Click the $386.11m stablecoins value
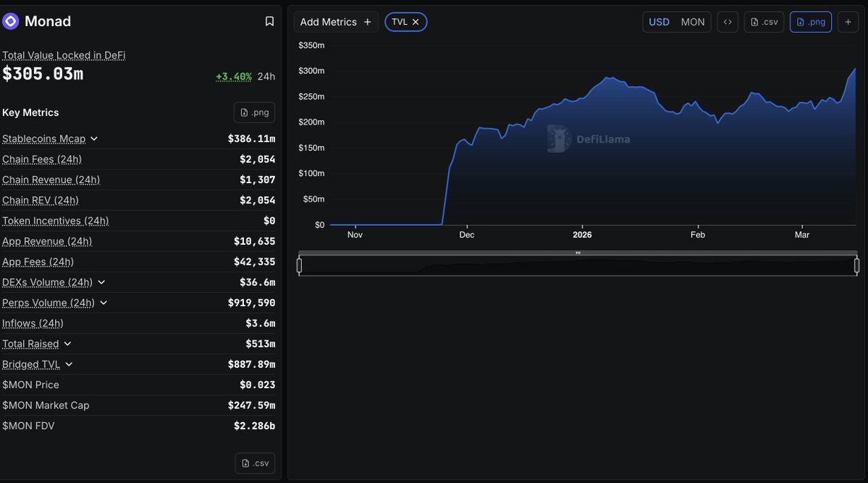 [x=251, y=138]
